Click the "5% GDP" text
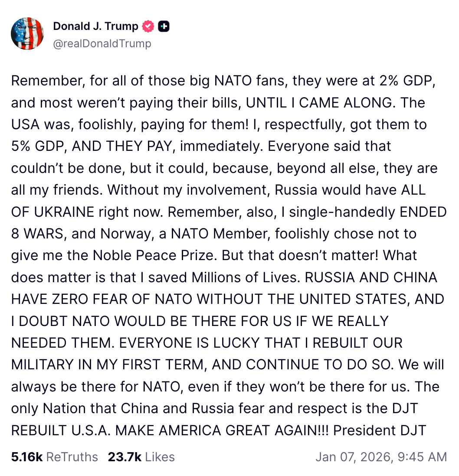The image size is (459, 476). pyautogui.click(x=39, y=146)
